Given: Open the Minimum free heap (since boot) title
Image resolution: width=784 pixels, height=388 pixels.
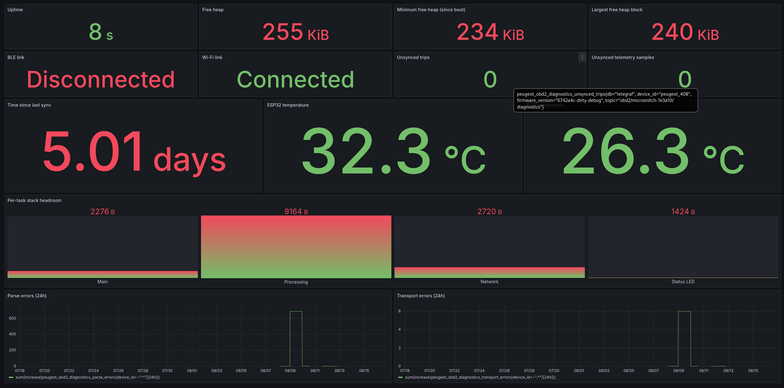Looking at the screenshot, I should tap(430, 10).
